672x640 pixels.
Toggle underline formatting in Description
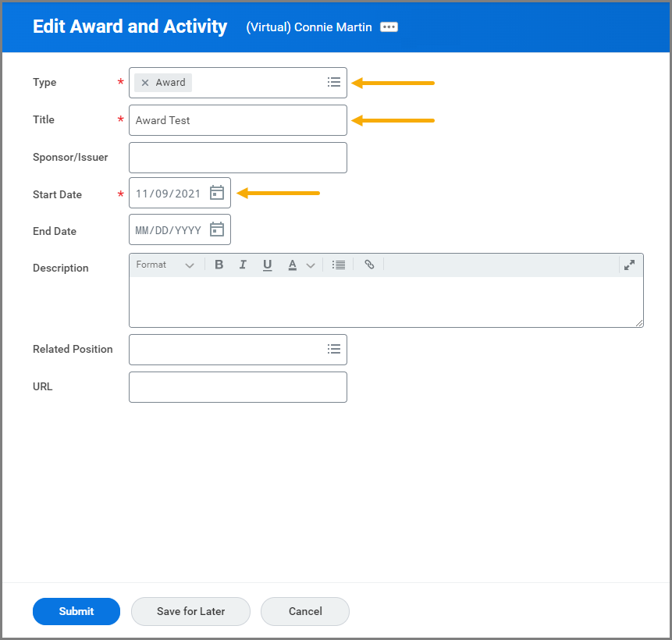click(267, 265)
